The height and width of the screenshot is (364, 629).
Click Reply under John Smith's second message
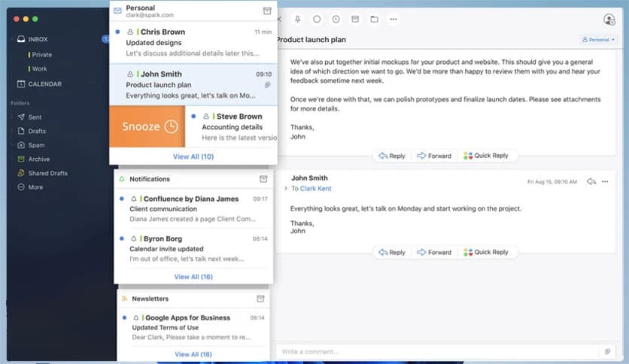pyautogui.click(x=392, y=252)
